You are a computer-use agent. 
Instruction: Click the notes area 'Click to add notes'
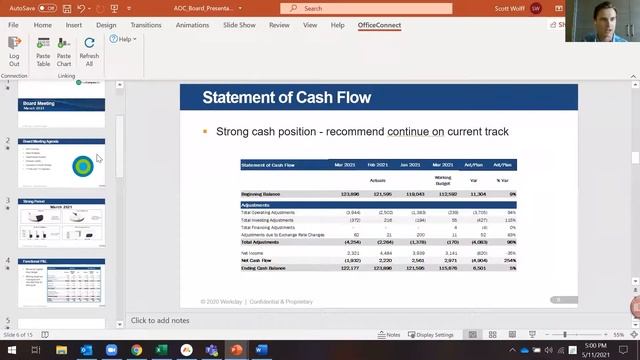coord(160,320)
